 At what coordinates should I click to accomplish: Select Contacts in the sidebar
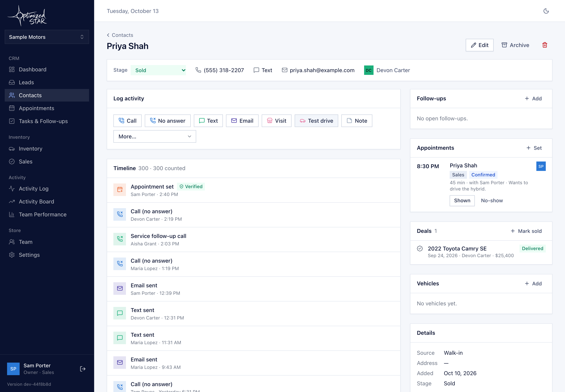(x=47, y=95)
